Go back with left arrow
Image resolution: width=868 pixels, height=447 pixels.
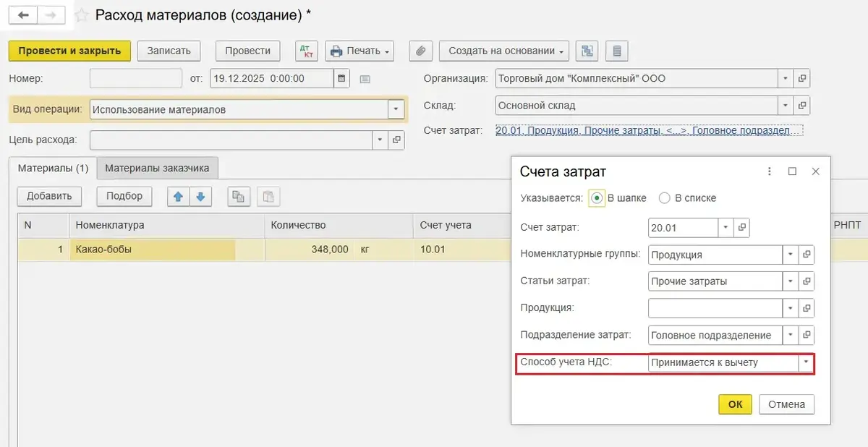coord(23,14)
